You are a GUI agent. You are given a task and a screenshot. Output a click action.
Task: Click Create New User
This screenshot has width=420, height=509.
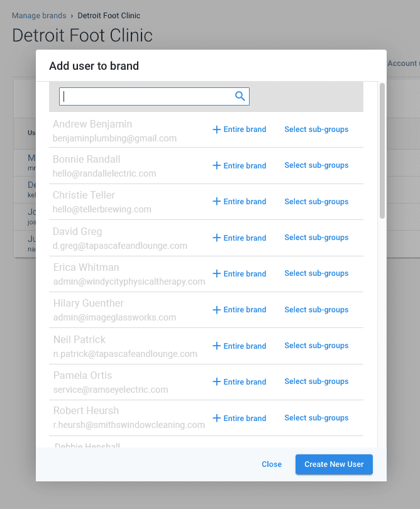point(334,464)
